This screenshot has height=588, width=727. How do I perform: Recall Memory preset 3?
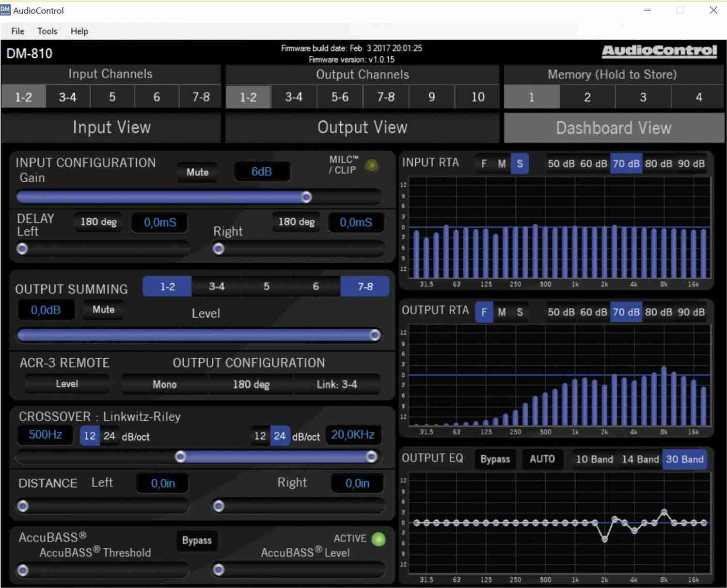click(643, 97)
